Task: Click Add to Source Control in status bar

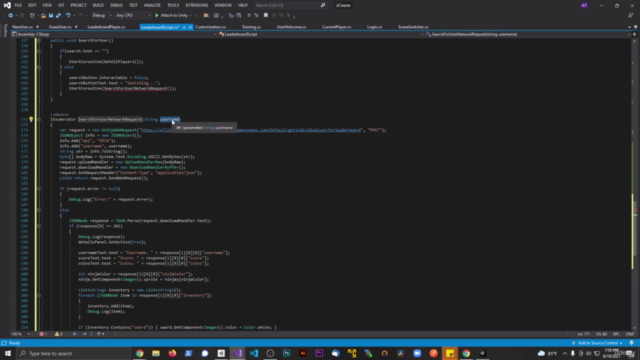Action: (598, 343)
